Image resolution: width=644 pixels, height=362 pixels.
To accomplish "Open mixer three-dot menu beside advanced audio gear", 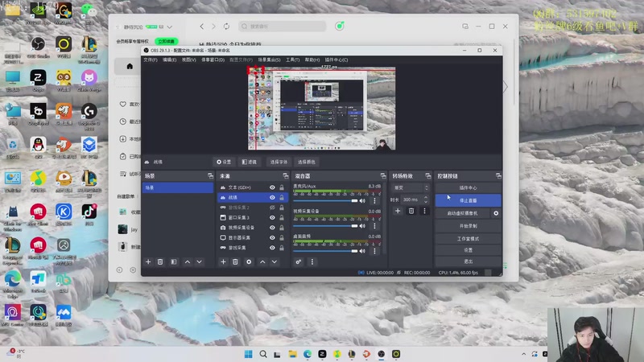I will coord(312,262).
